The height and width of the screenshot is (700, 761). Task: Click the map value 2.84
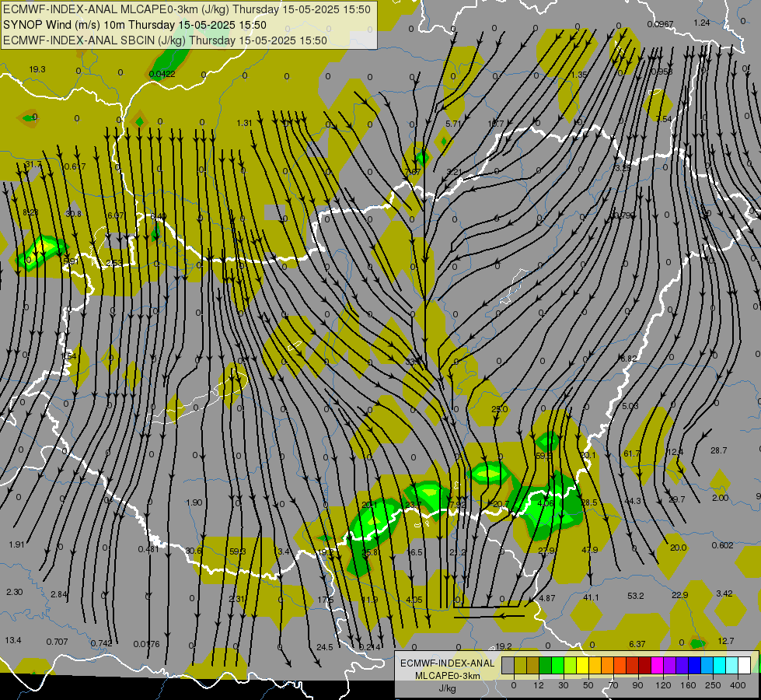(x=59, y=594)
